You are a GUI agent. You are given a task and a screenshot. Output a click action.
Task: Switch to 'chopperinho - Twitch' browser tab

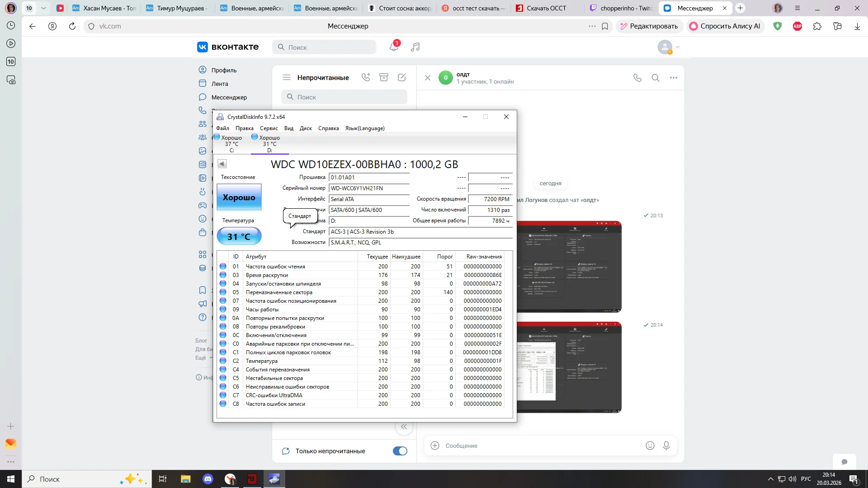coord(622,8)
